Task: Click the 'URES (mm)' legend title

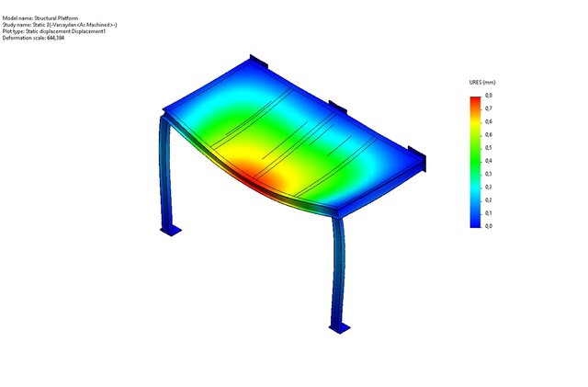Action: pyautogui.click(x=482, y=82)
